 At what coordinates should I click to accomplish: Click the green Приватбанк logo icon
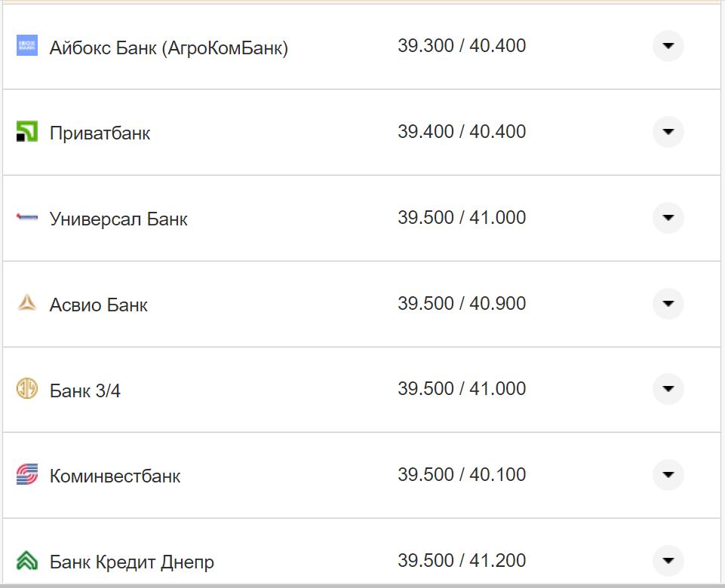coord(27,132)
